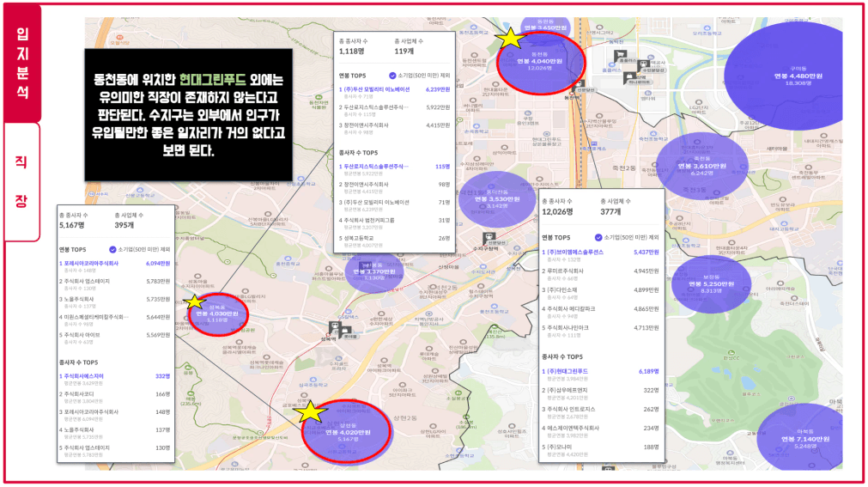This screenshot has width=868, height=487.
Task: Click (주)모나미 row showing 188명
Action: pos(600,450)
